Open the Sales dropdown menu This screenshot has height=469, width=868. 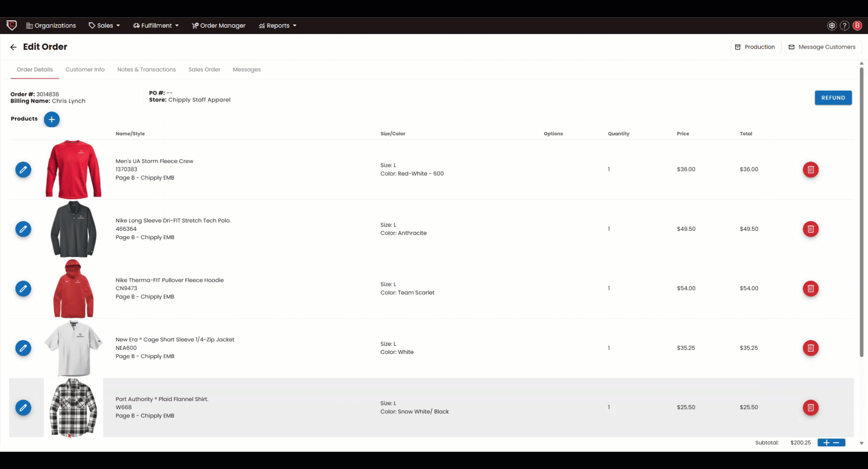tap(104, 25)
